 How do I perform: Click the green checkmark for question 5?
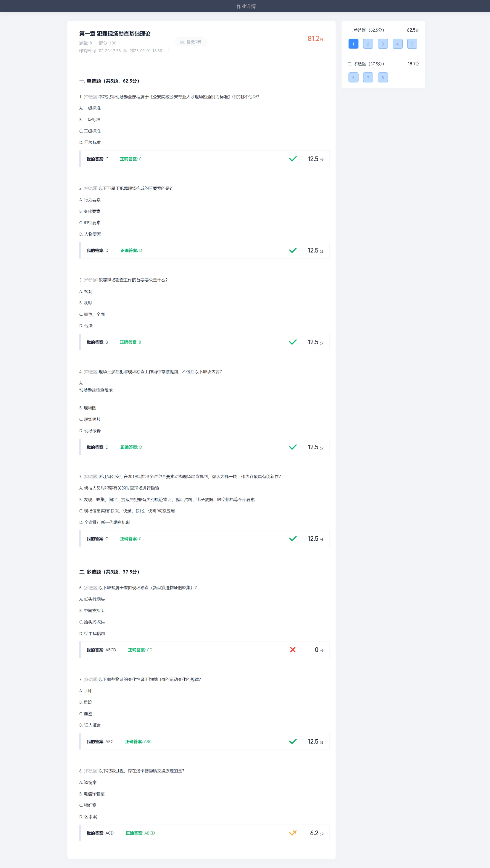point(293,538)
